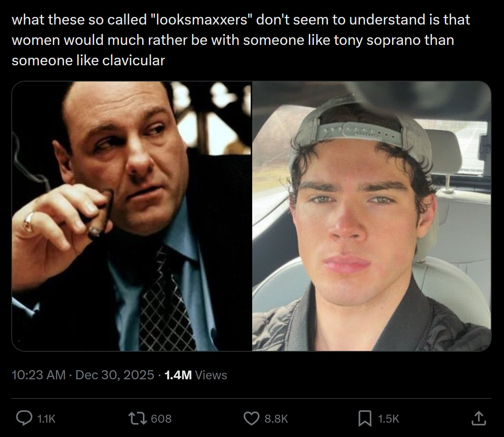504x437 pixels.
Task: Click the heart like icon
Action: point(251,418)
